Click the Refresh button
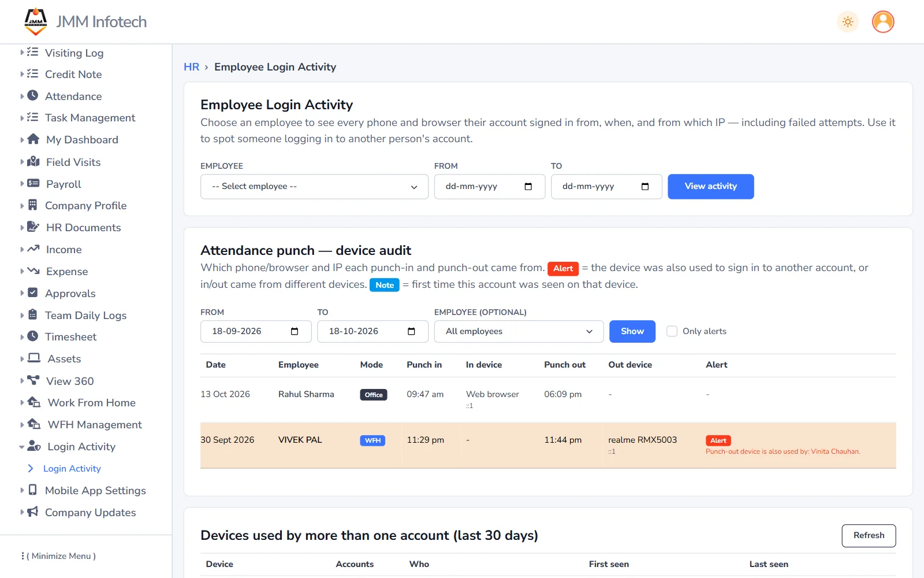The image size is (924, 578). click(x=869, y=535)
